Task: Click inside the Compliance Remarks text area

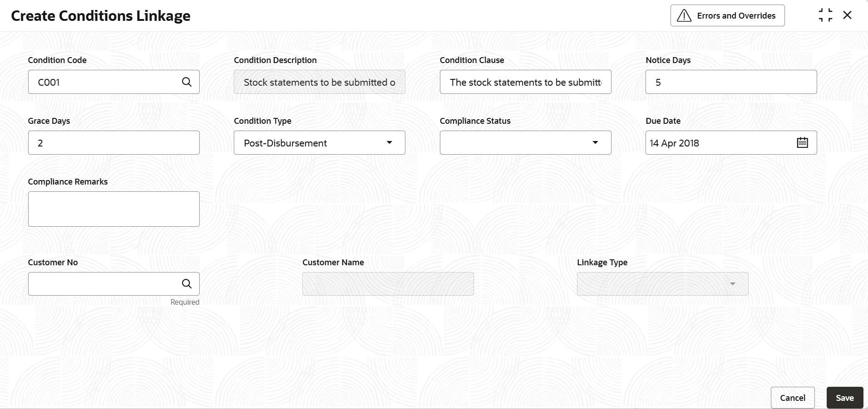Action: coord(113,209)
